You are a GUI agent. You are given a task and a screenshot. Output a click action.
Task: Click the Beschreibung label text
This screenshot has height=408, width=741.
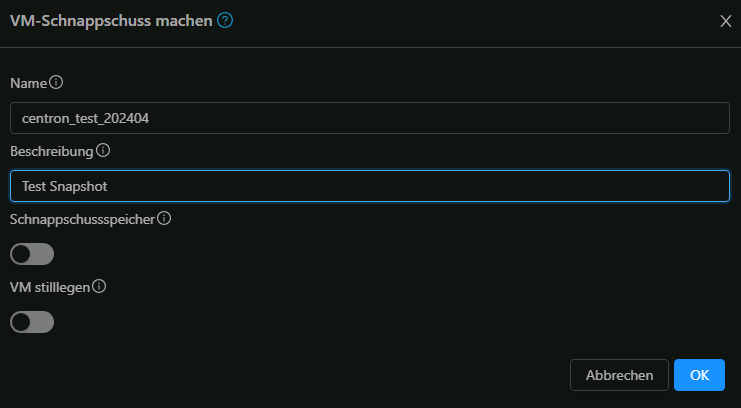(51, 151)
